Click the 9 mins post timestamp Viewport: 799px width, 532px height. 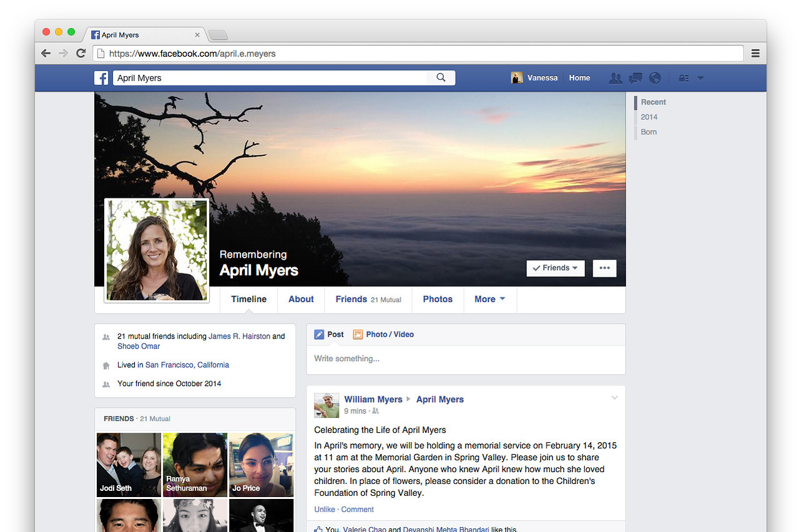click(x=355, y=411)
